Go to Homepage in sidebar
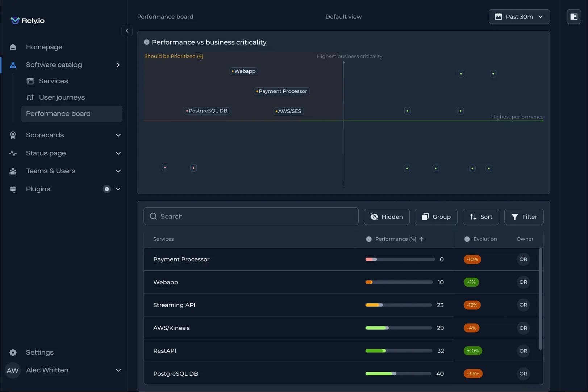 coord(44,47)
